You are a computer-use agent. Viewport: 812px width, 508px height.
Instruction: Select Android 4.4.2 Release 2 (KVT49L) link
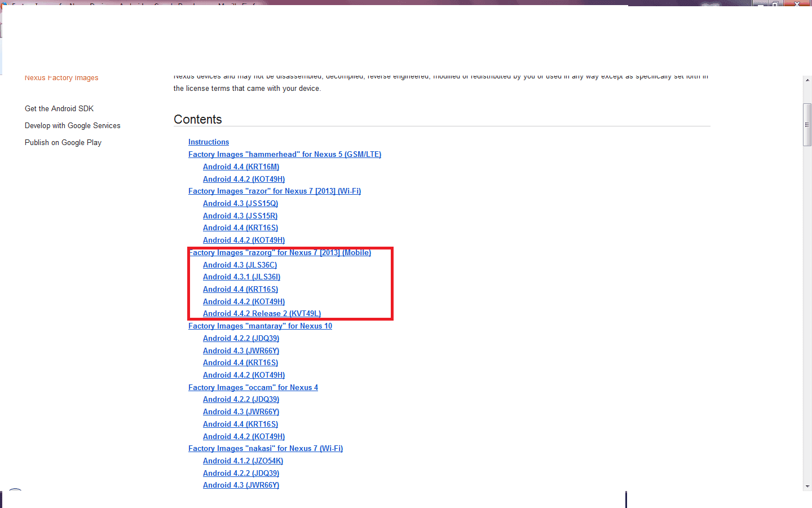point(262,313)
